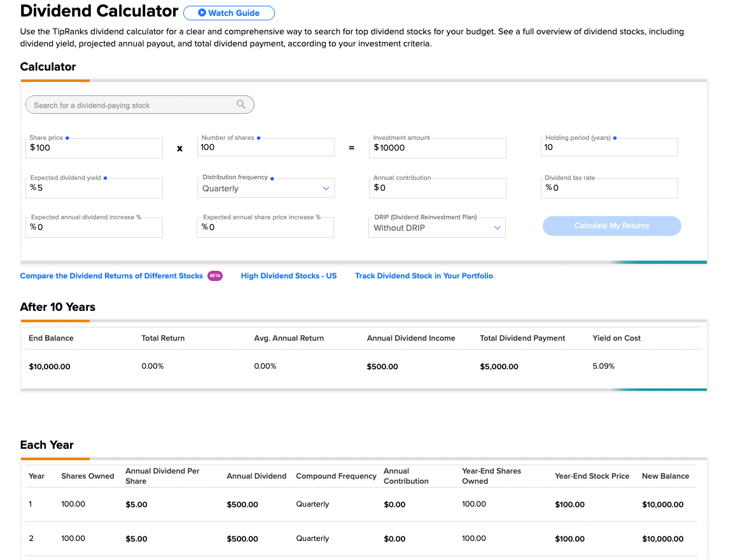Open Compare the Dividend Returns of Different Stocks
731x560 pixels.
point(111,276)
